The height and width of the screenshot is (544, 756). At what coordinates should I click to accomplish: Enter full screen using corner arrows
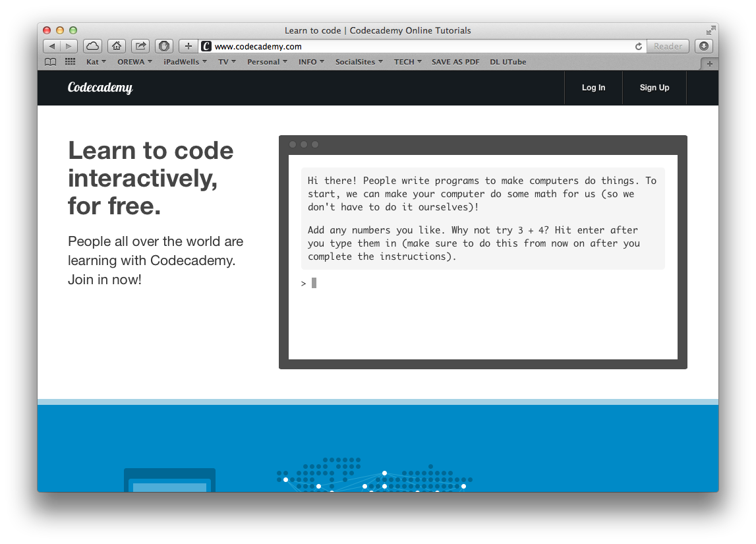(x=710, y=30)
